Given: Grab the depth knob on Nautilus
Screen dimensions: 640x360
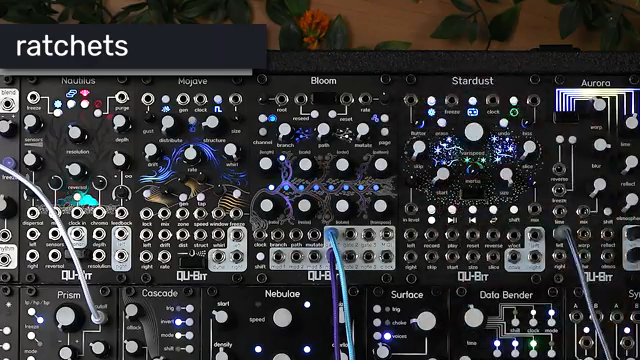Looking at the screenshot, I should pyautogui.click(x=119, y=122).
